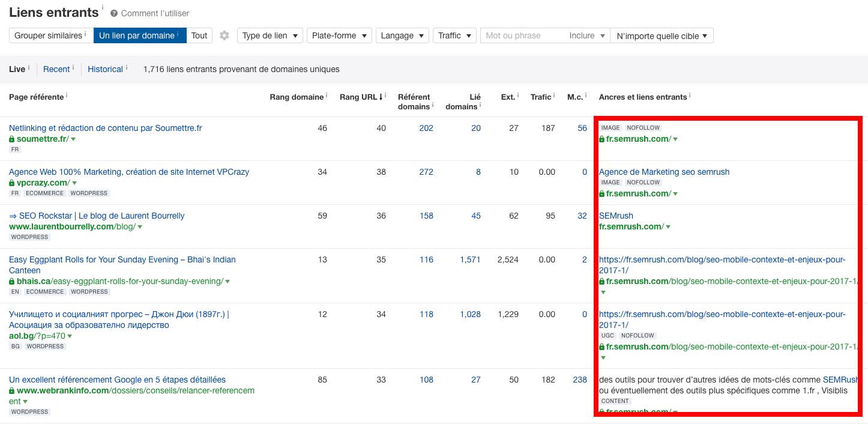Image resolution: width=868 pixels, height=427 pixels.
Task: Sort by the Ext. column header
Action: point(508,97)
